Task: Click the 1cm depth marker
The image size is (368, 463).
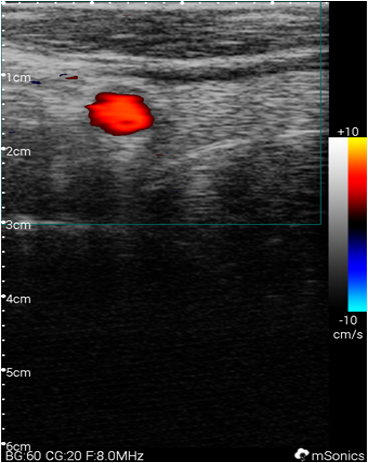Action: coord(19,78)
